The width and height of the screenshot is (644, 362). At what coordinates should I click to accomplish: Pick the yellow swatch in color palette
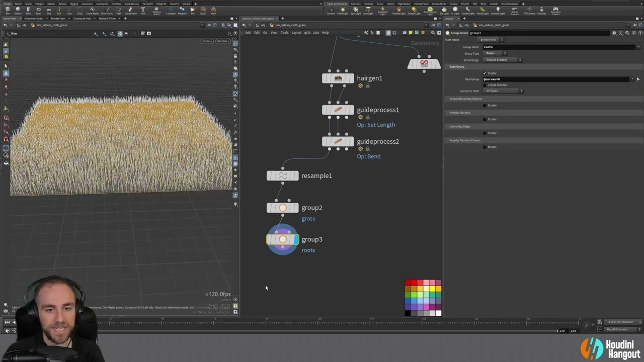point(432,289)
